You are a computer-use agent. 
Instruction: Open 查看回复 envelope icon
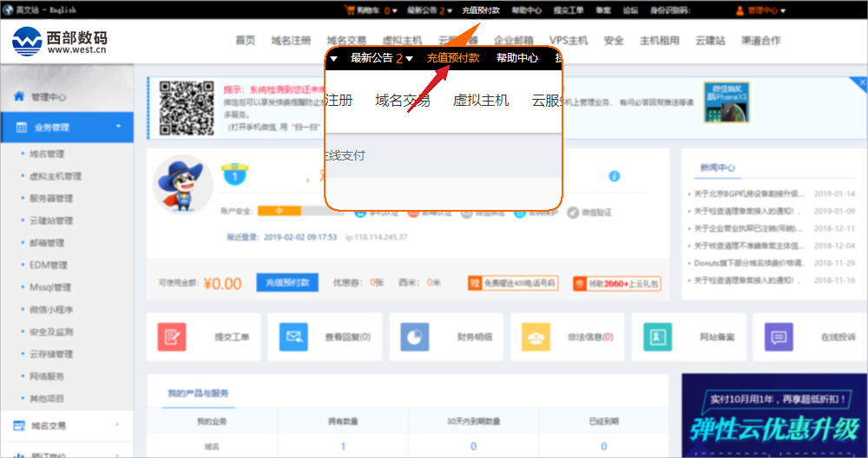[293, 337]
